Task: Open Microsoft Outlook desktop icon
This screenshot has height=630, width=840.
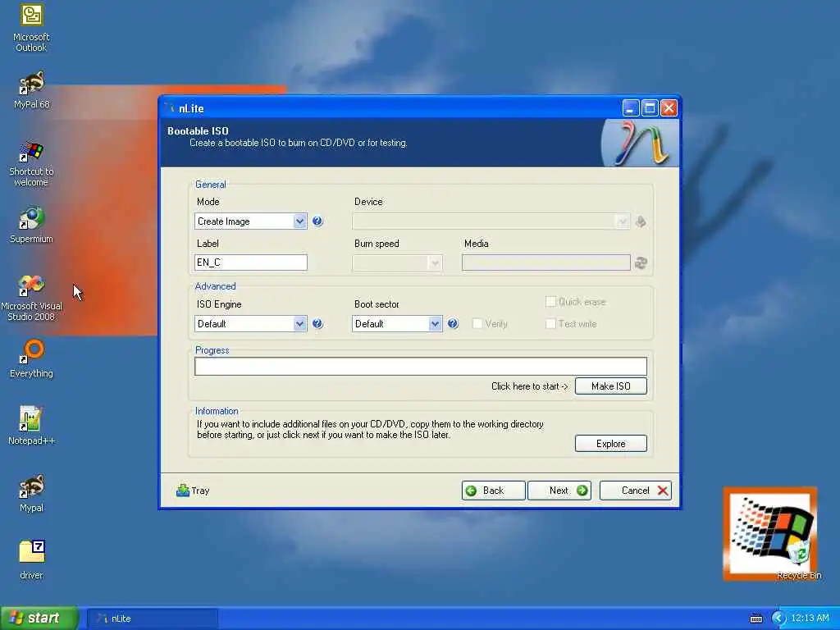Action: [x=32, y=28]
